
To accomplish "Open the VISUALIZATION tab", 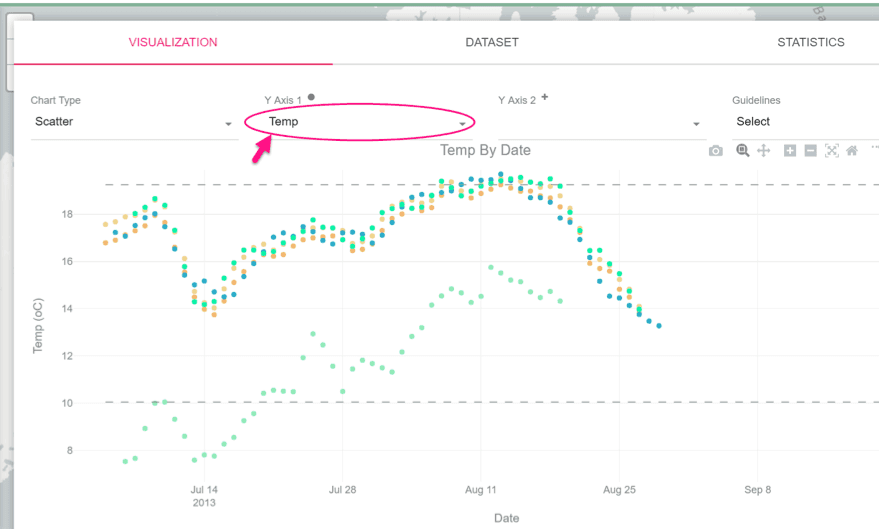I will pyautogui.click(x=173, y=43).
